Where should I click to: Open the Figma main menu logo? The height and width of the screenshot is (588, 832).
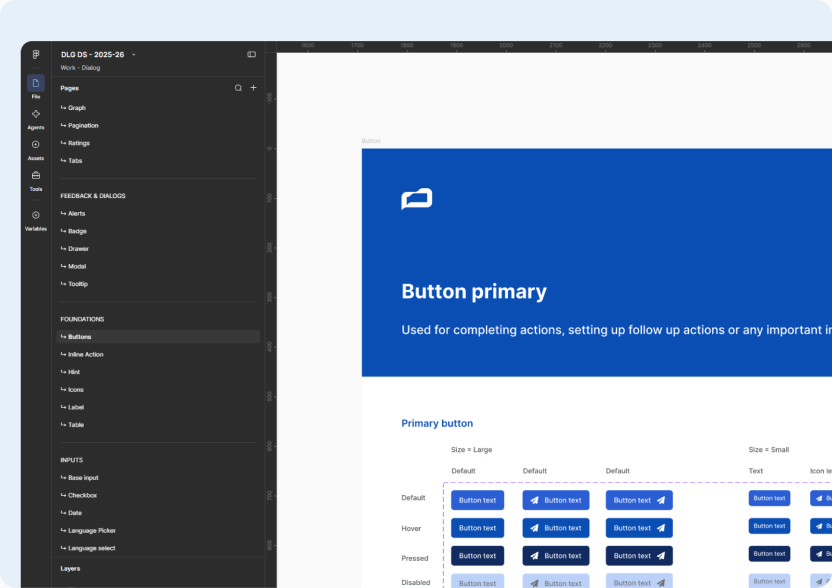coord(36,54)
